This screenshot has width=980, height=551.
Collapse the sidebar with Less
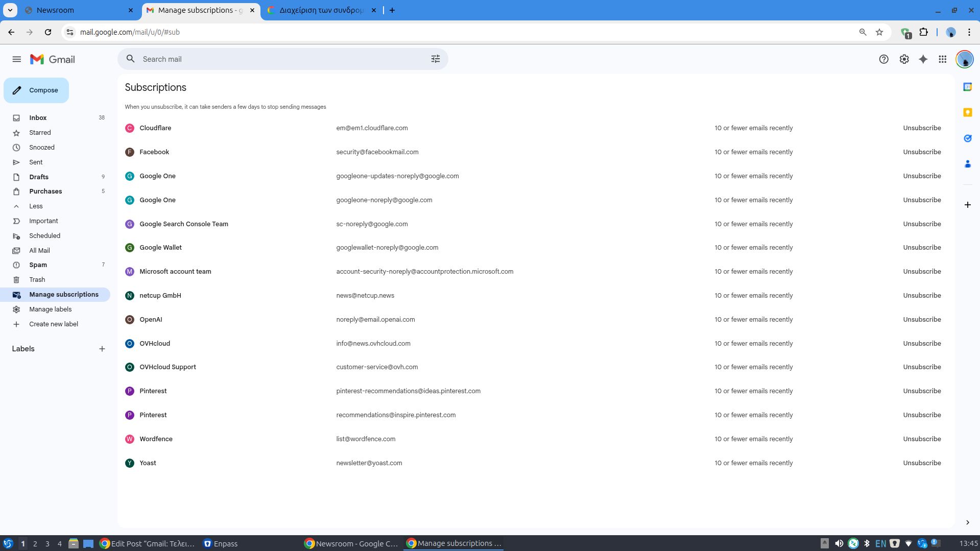coord(36,206)
